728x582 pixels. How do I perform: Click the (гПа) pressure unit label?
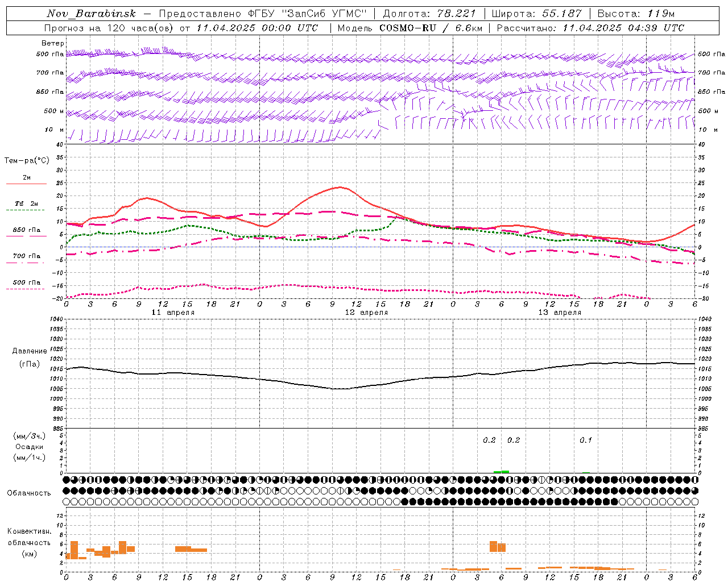[30, 364]
